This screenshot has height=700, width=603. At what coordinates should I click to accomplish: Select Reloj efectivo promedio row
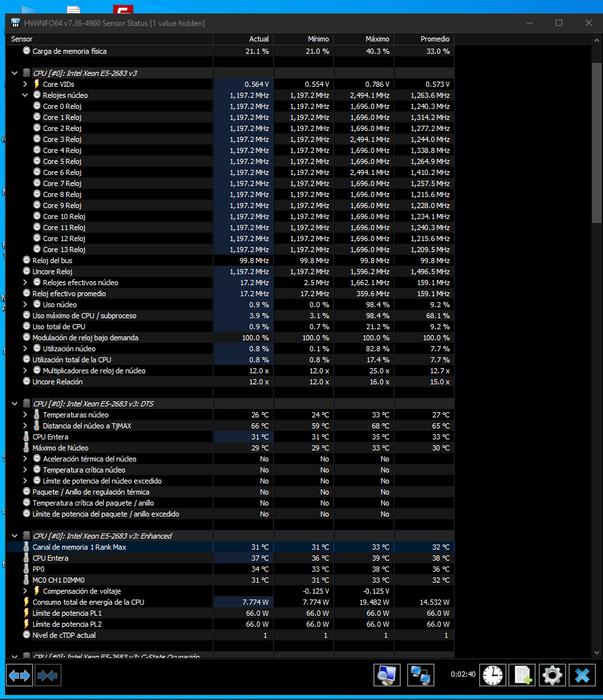point(230,294)
